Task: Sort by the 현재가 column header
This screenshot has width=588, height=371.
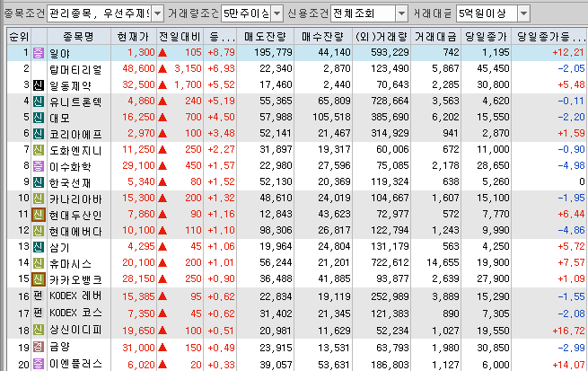Action: [133, 37]
